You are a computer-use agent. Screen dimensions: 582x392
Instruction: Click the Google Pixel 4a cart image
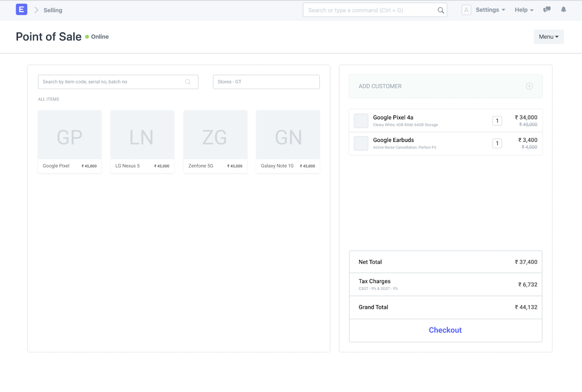(x=361, y=121)
